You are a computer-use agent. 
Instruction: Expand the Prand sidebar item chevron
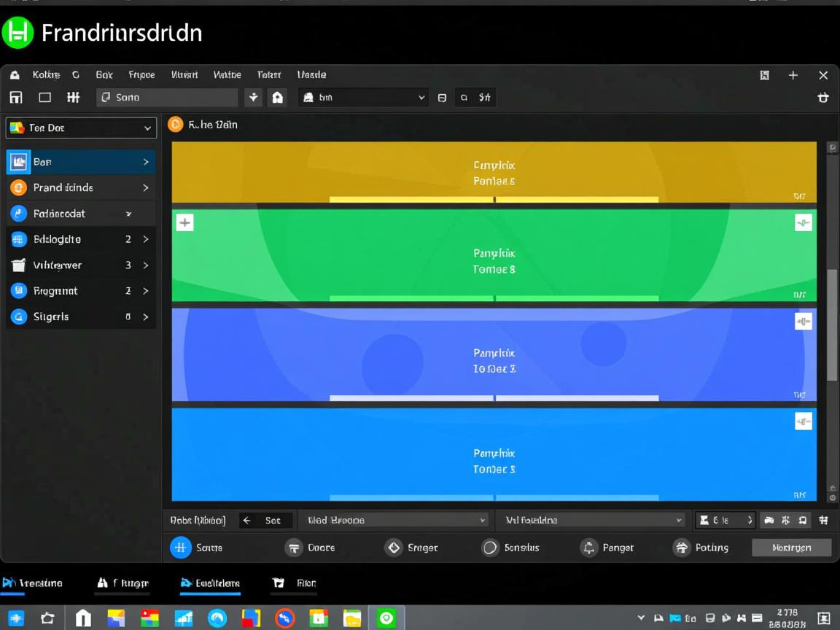pyautogui.click(x=146, y=187)
